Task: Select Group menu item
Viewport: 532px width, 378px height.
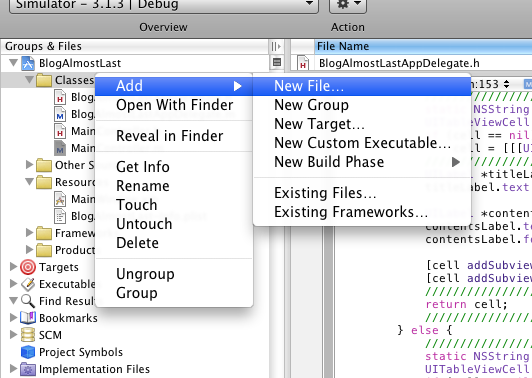Action: [x=174, y=293]
